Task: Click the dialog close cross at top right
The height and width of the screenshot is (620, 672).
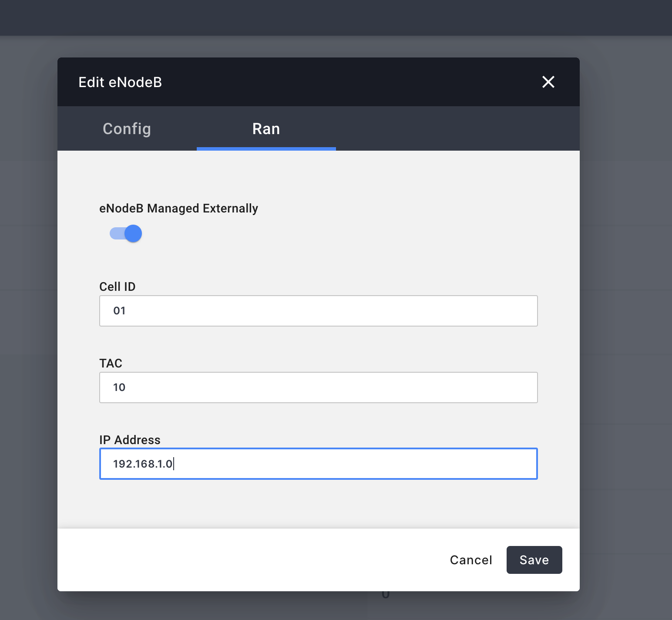Action: 548,82
